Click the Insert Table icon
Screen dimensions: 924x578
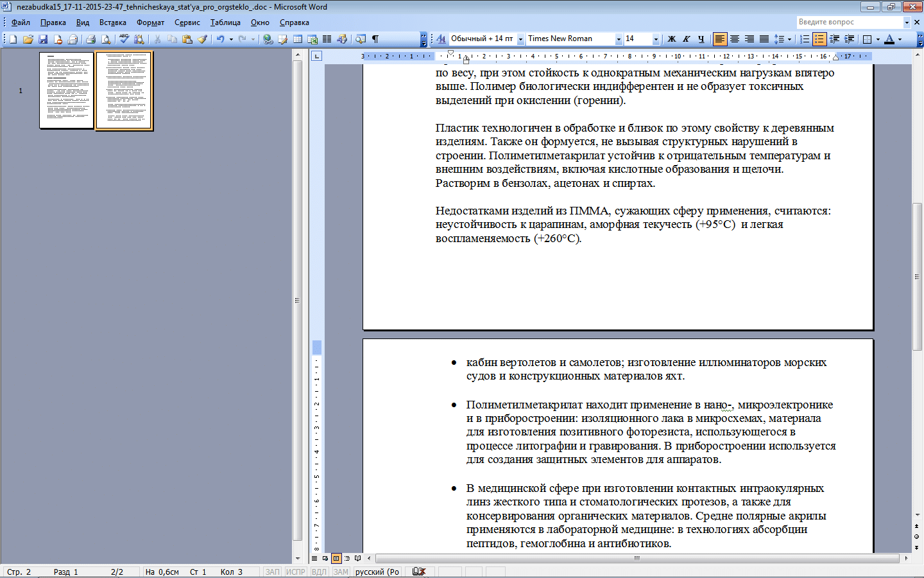pos(298,39)
